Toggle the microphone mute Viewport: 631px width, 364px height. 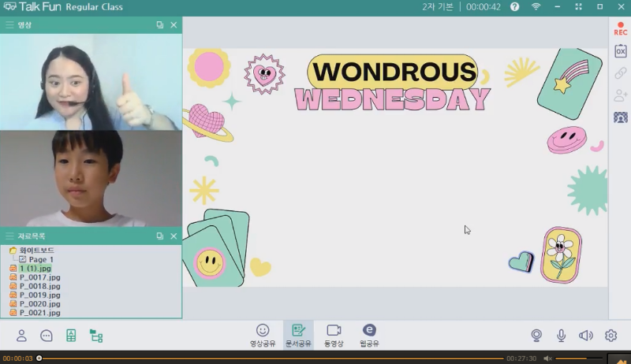pos(562,336)
